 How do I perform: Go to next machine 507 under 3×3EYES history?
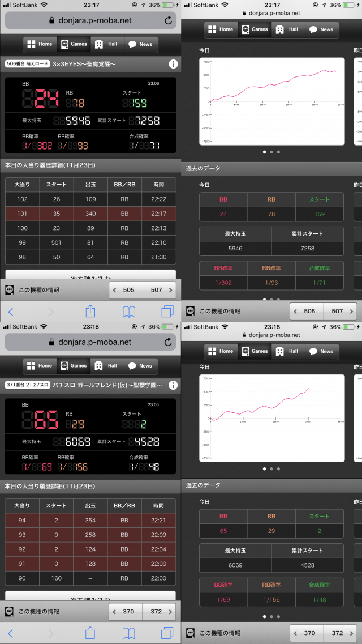(x=159, y=290)
